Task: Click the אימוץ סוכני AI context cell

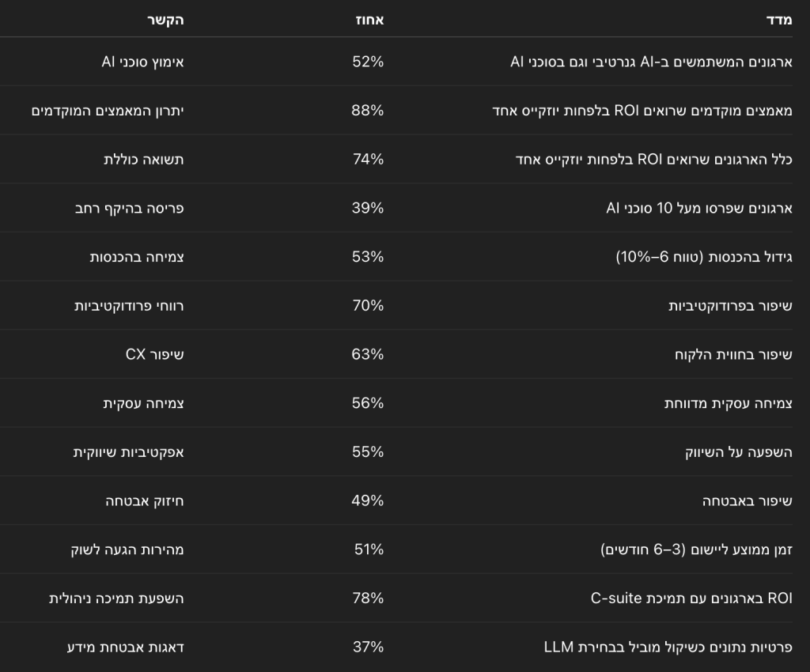Action: [x=142, y=62]
